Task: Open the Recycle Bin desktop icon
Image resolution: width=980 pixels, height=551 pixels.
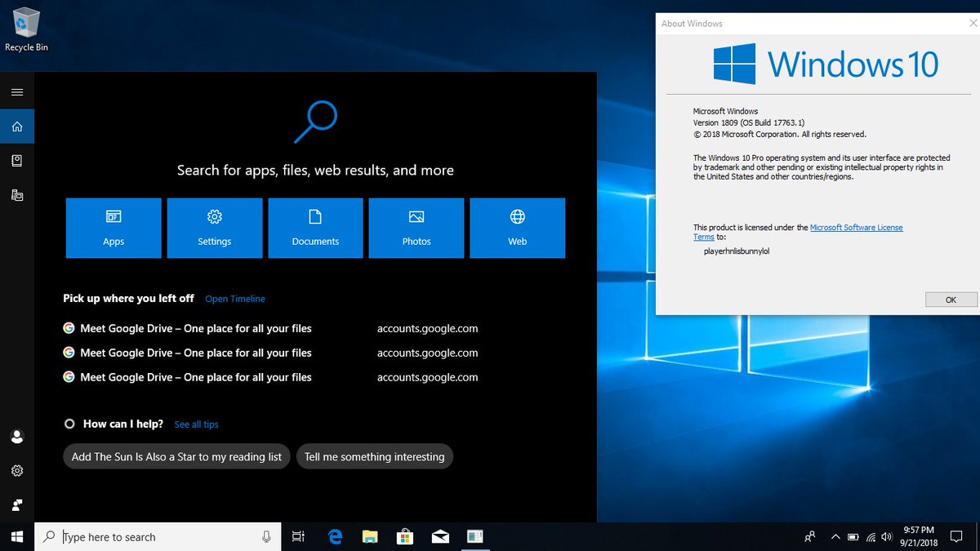Action: click(x=26, y=30)
